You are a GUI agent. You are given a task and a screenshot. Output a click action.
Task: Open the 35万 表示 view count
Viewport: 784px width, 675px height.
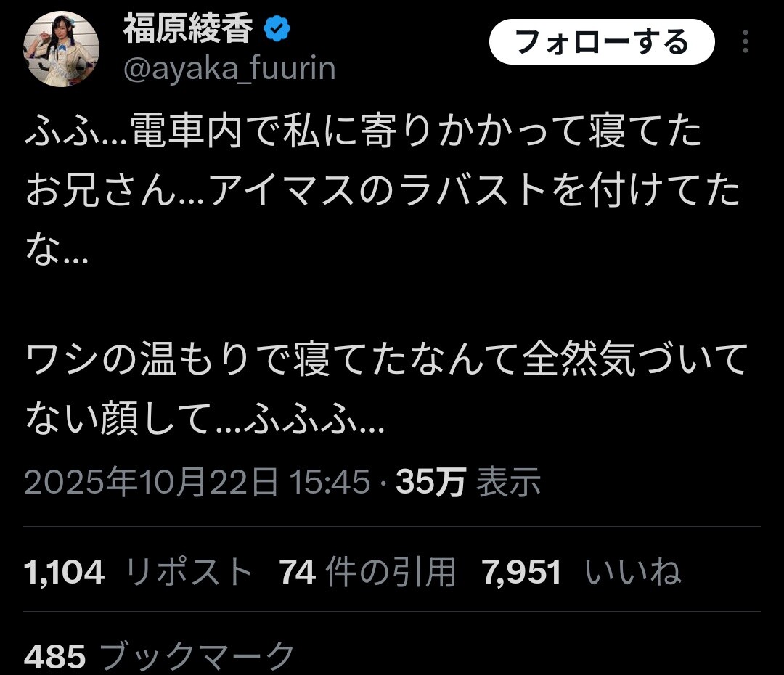pos(468,482)
